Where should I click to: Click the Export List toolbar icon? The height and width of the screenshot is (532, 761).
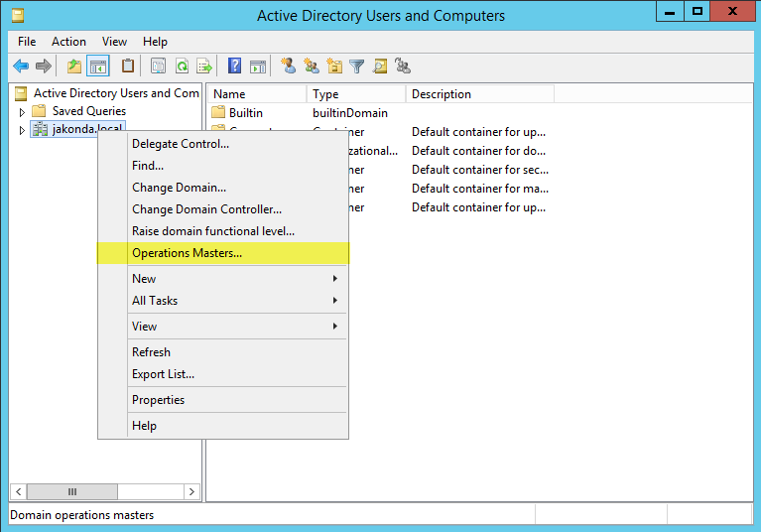click(204, 66)
